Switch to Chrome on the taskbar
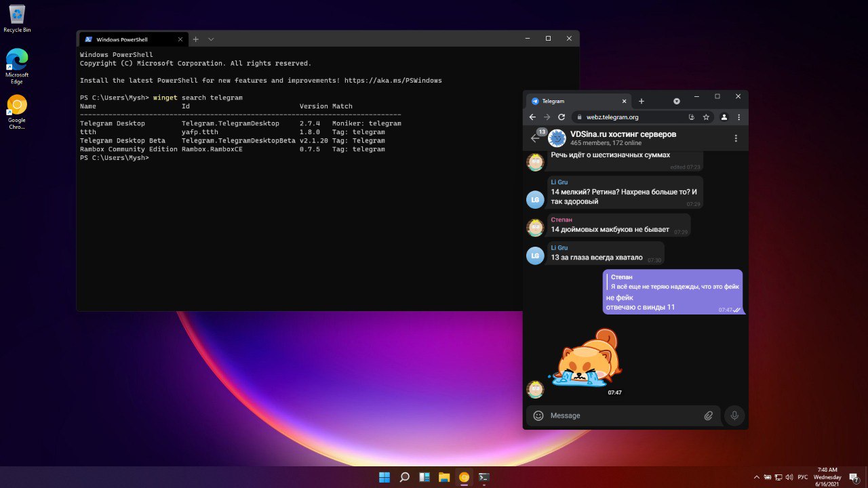This screenshot has width=868, height=488. point(464,477)
